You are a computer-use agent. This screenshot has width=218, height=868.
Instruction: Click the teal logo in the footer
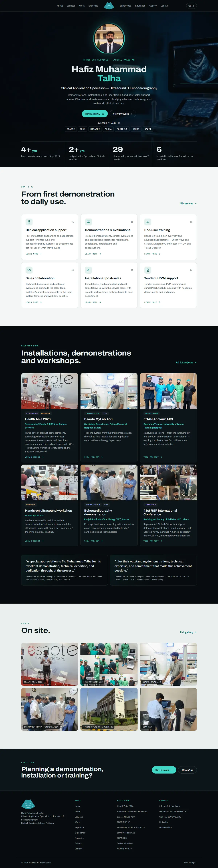point(28,804)
